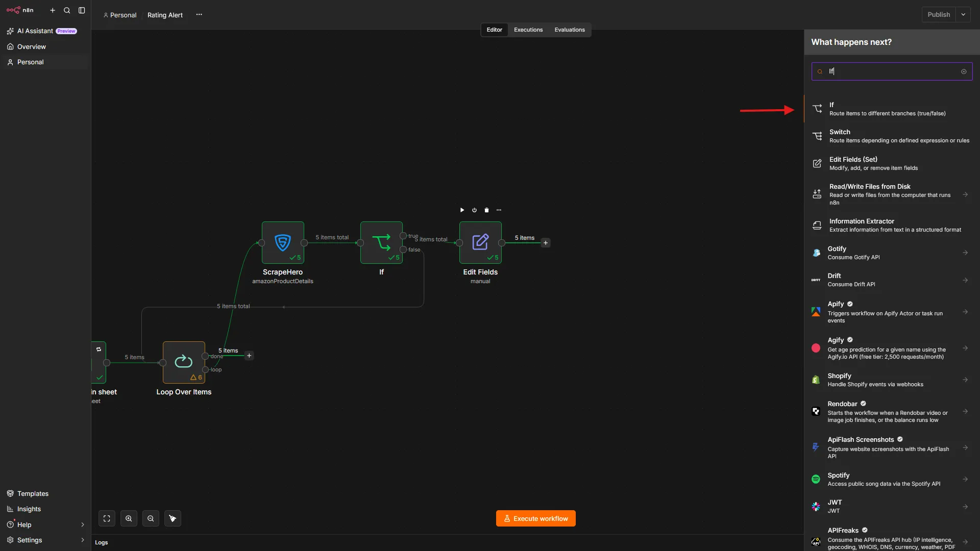Click the Edit Fields node on canvas
This screenshot has width=980, height=551.
480,242
